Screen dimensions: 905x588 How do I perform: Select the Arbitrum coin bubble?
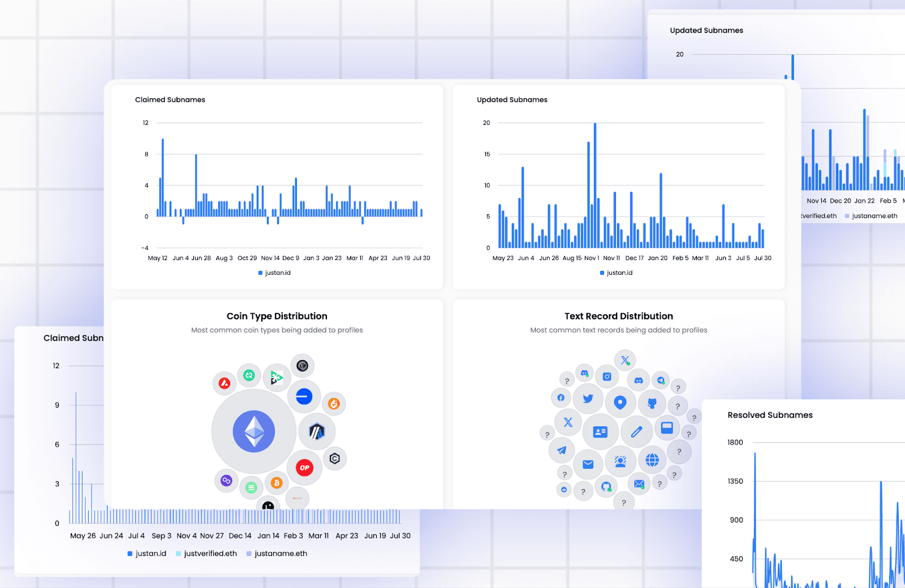click(317, 432)
